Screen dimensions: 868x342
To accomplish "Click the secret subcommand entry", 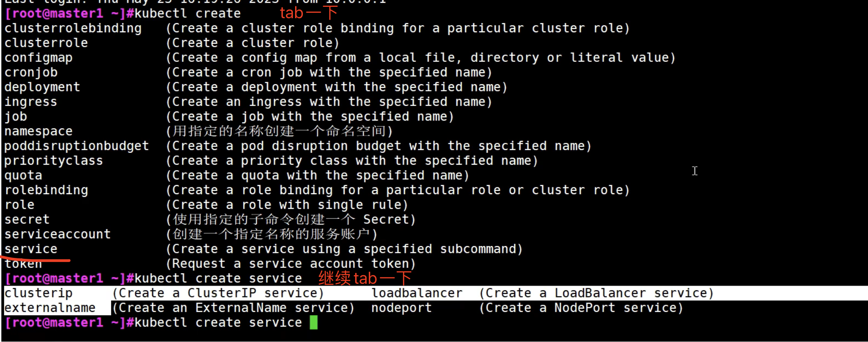I will coord(27,220).
